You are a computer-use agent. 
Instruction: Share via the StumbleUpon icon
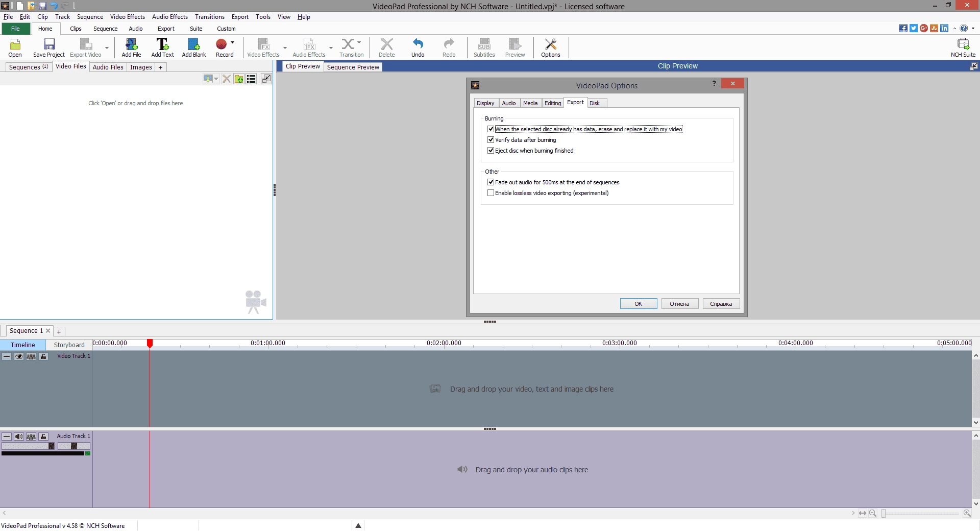tap(934, 28)
